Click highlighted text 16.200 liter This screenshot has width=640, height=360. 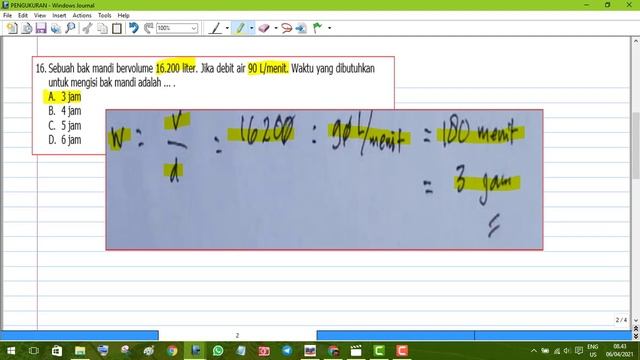(x=176, y=68)
